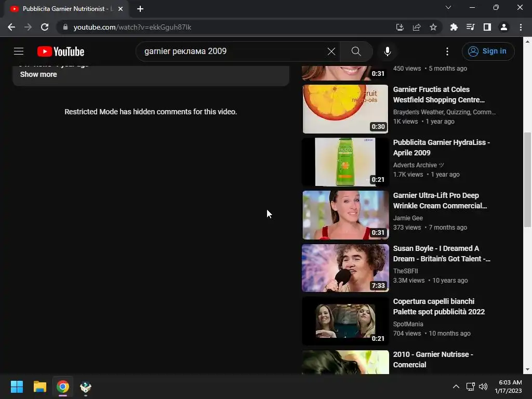Open Ultra-Lift woman in red thumbnail
This screenshot has width=532, height=399.
click(x=345, y=215)
